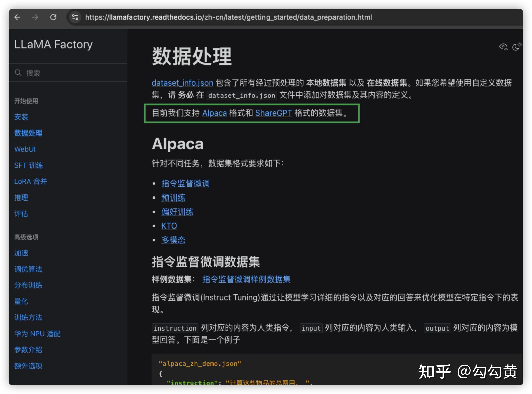Open the dataset_info.json link
This screenshot has height=394, width=532.
coord(182,83)
